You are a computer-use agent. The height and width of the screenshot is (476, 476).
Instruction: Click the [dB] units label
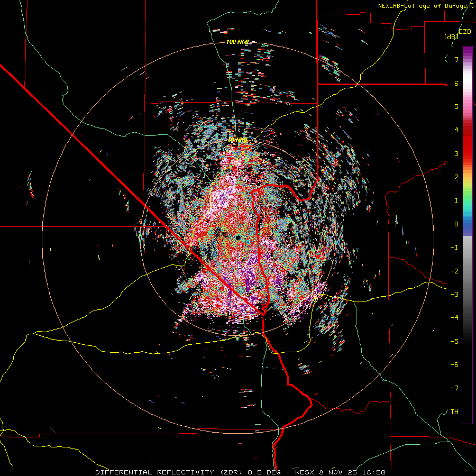[x=451, y=36]
